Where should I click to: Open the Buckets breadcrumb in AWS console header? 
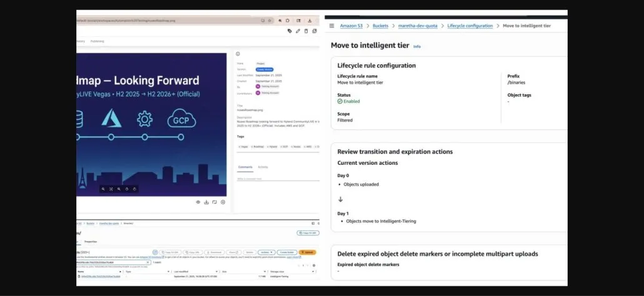380,26
